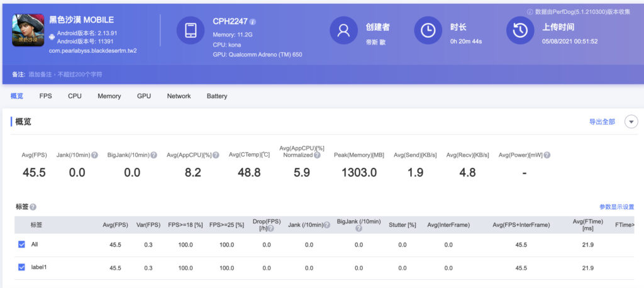Click the duration clock icon
Image resolution: width=644 pixels, height=288 pixels.
[428, 30]
